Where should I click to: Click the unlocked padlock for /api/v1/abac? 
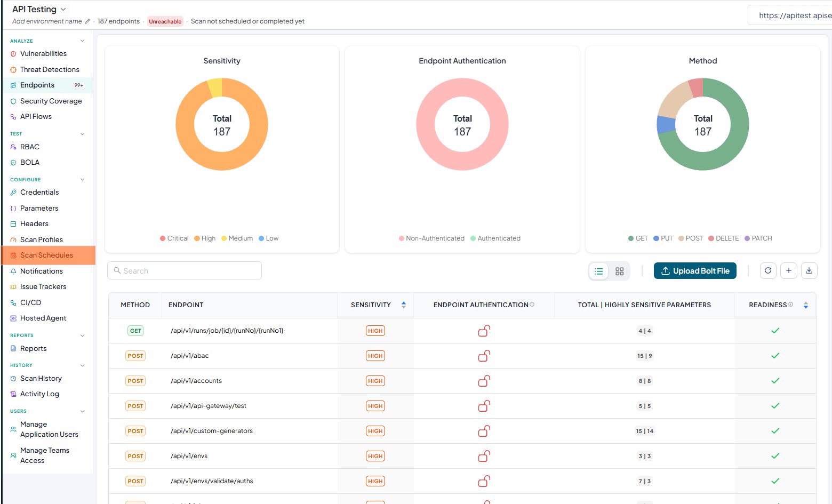tap(484, 356)
